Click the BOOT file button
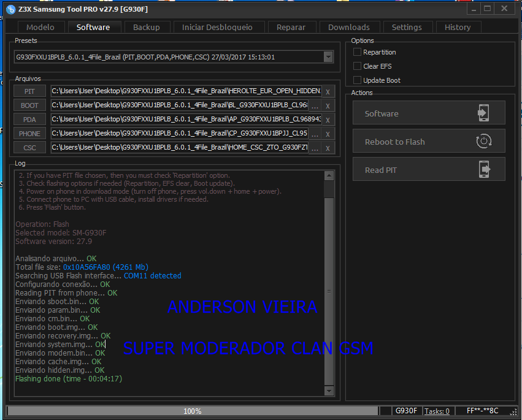Viewport: 522px width, 420px height. pyautogui.click(x=29, y=105)
